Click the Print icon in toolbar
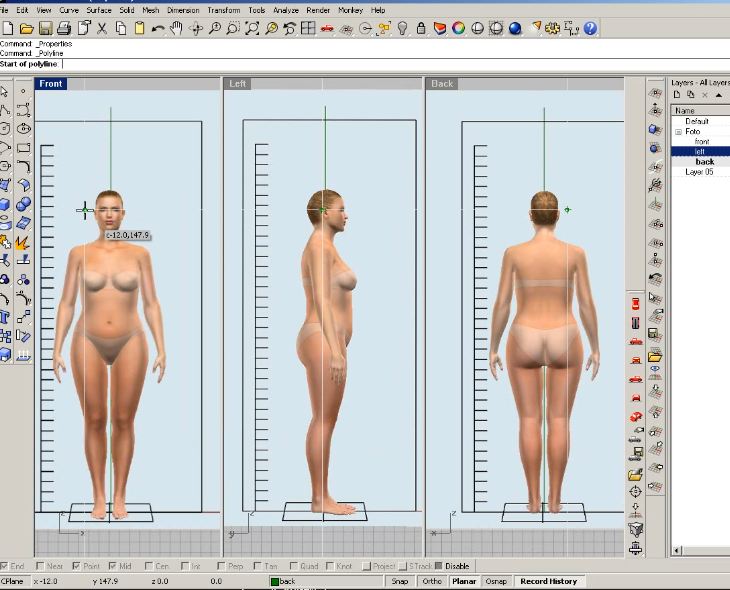The height and width of the screenshot is (590, 730). [64, 29]
